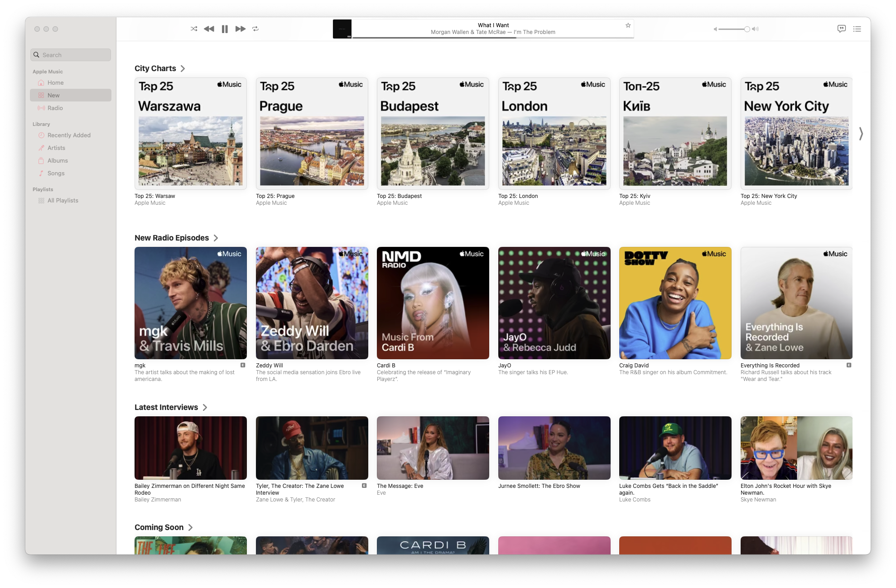The width and height of the screenshot is (896, 588).
Task: Open Albums in the library
Action: (71, 160)
